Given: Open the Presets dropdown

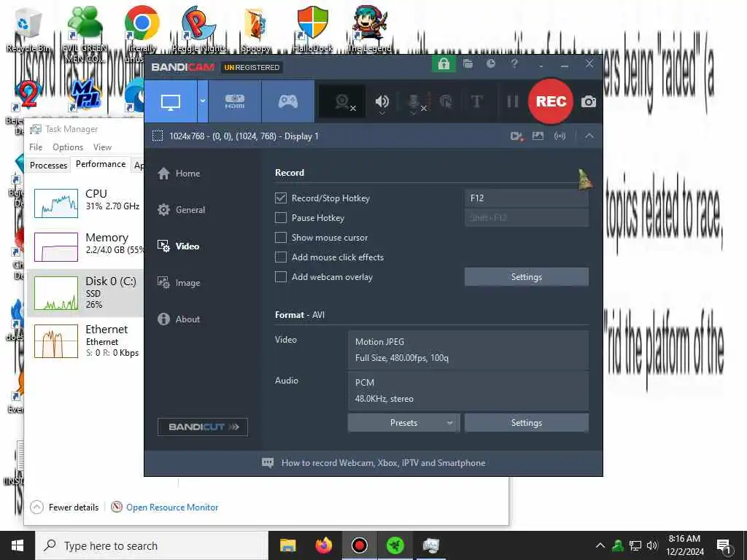Looking at the screenshot, I should [x=403, y=423].
